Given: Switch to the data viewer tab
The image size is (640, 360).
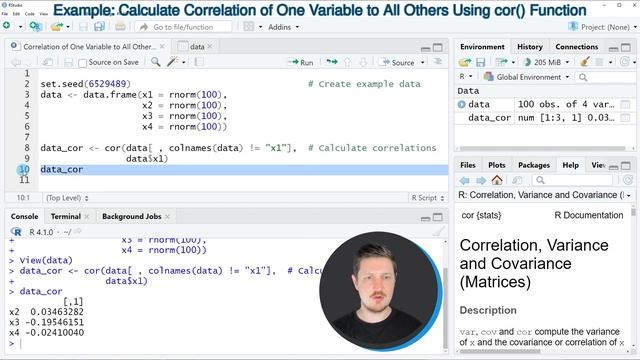Looking at the screenshot, I should (x=197, y=47).
